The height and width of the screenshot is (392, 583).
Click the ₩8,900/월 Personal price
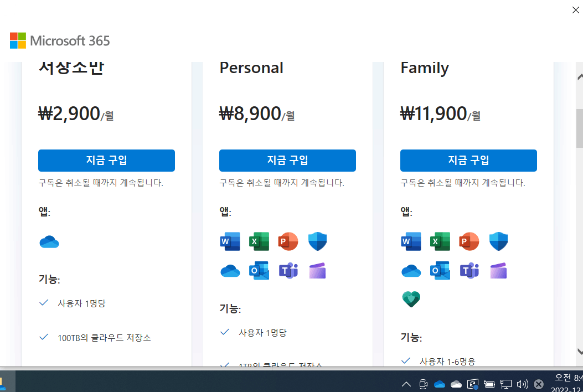point(257,114)
